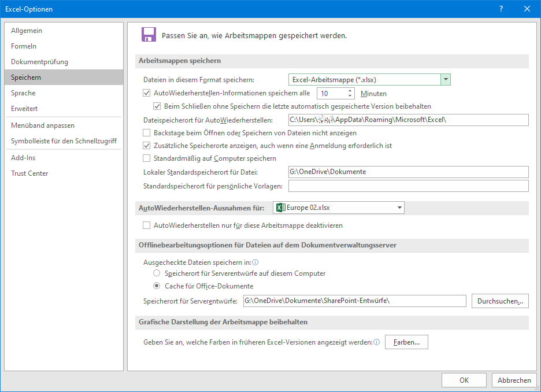
Task: Open the file format dropdown arrow
Action: [x=446, y=80]
